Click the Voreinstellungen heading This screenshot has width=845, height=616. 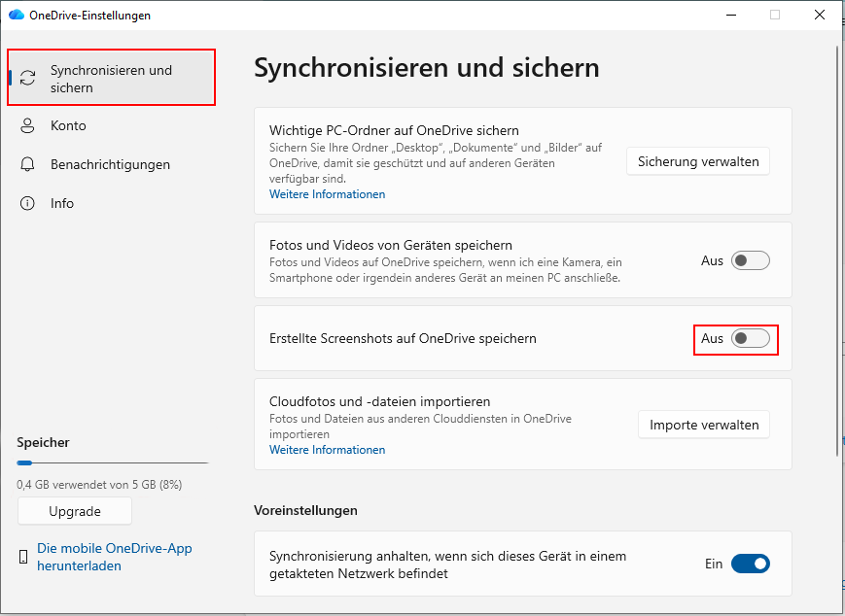305,510
